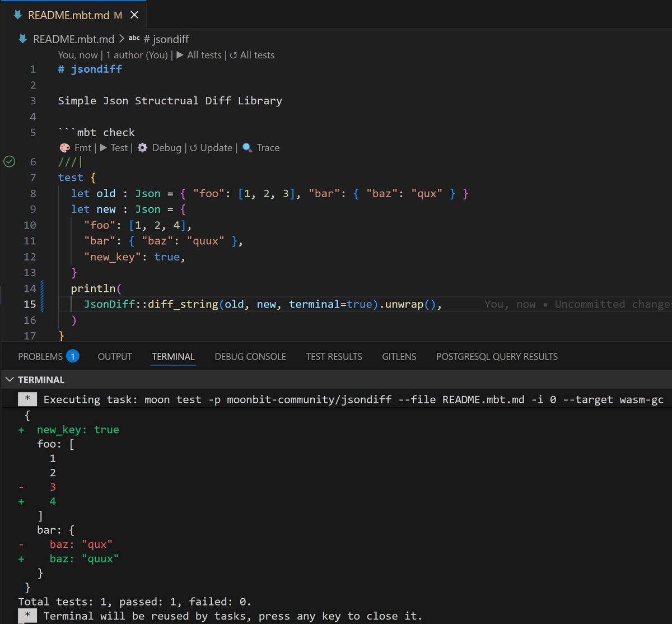672x624 pixels.
Task: Select the TERMINAL panel tab
Action: (x=173, y=356)
